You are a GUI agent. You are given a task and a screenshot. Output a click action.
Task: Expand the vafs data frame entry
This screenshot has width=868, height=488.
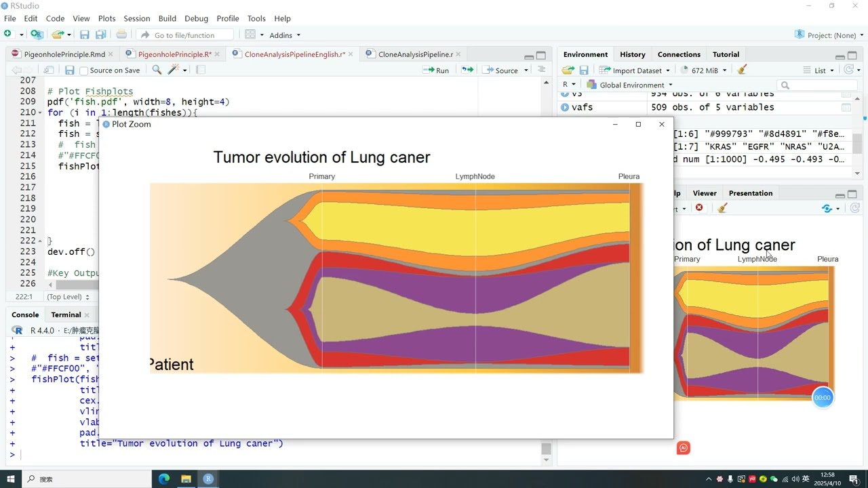click(x=565, y=107)
